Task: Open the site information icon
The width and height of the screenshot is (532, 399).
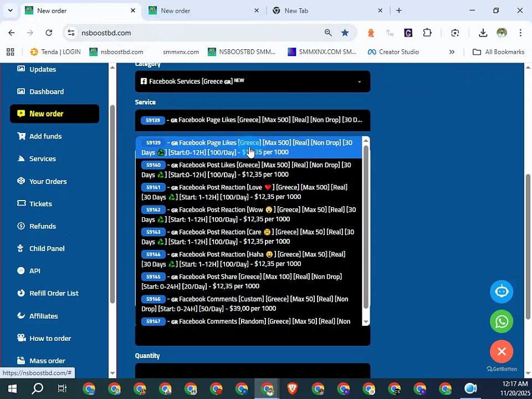Action: [71, 33]
